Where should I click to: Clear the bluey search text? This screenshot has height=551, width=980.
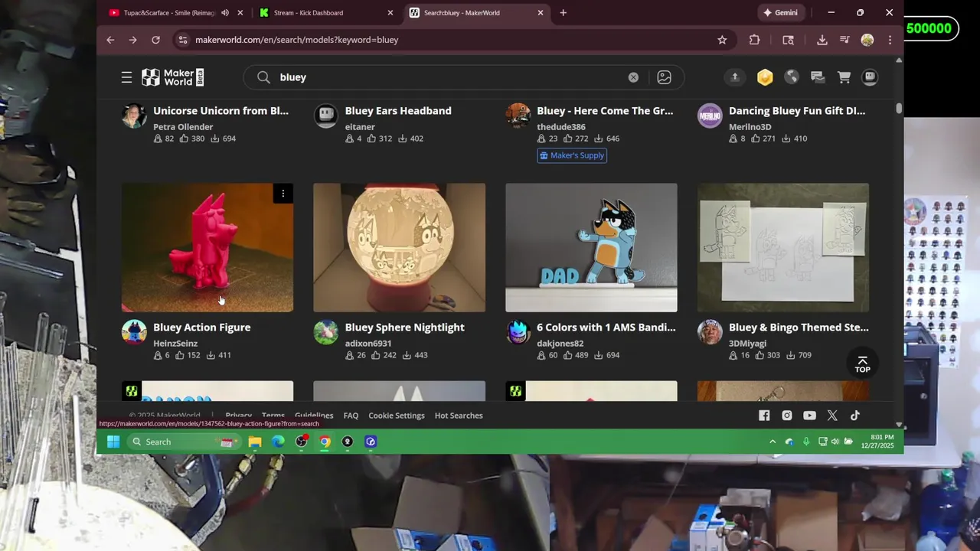click(x=633, y=77)
